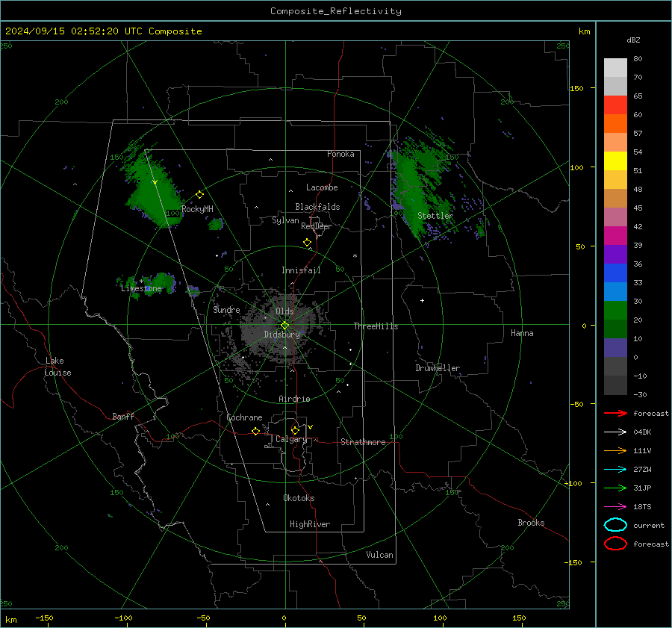
Task: Pick the magenta swatch below 42 dBZ
Action: (x=615, y=236)
